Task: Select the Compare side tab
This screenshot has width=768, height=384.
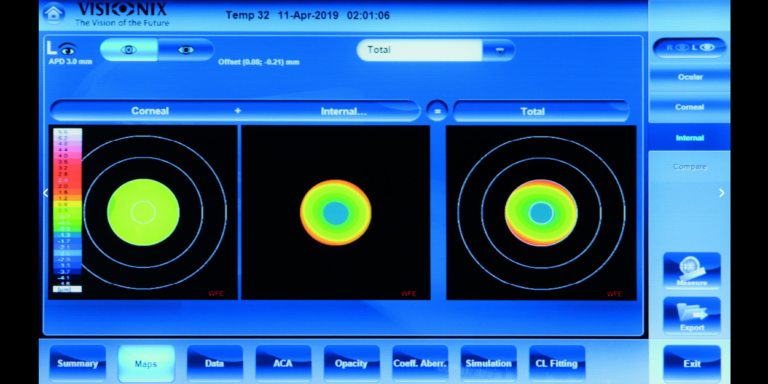Action: click(x=690, y=167)
